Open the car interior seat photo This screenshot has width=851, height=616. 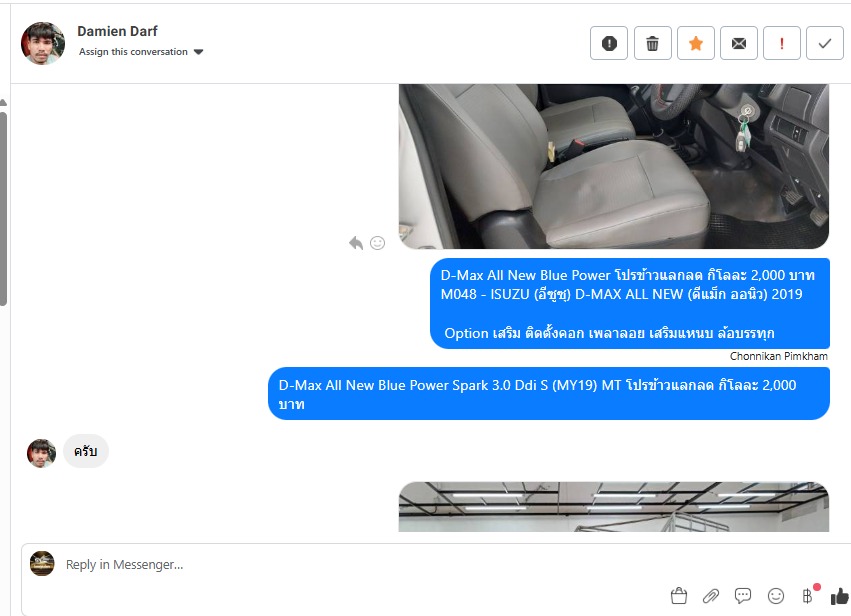614,166
